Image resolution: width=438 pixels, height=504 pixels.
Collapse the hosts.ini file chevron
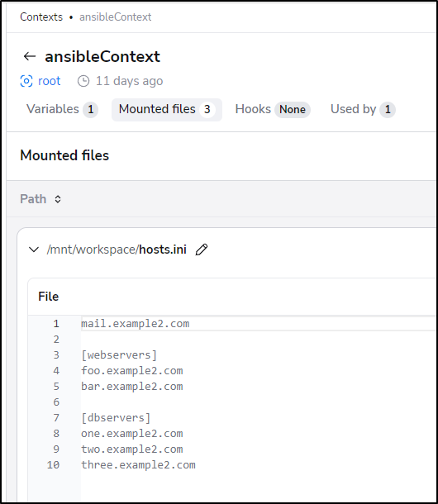pos(34,250)
